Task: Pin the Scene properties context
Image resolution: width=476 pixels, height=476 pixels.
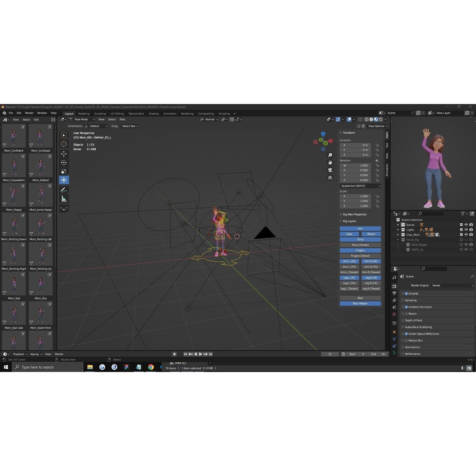Action: coord(472,276)
